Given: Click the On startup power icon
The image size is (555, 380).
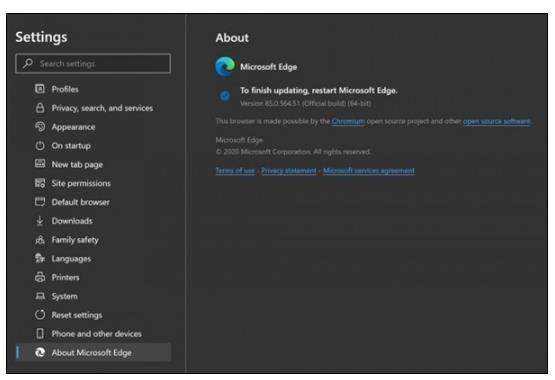Looking at the screenshot, I should point(40,145).
